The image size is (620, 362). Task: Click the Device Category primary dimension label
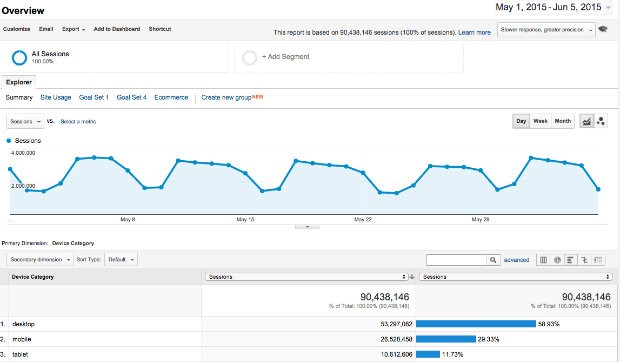coord(73,243)
